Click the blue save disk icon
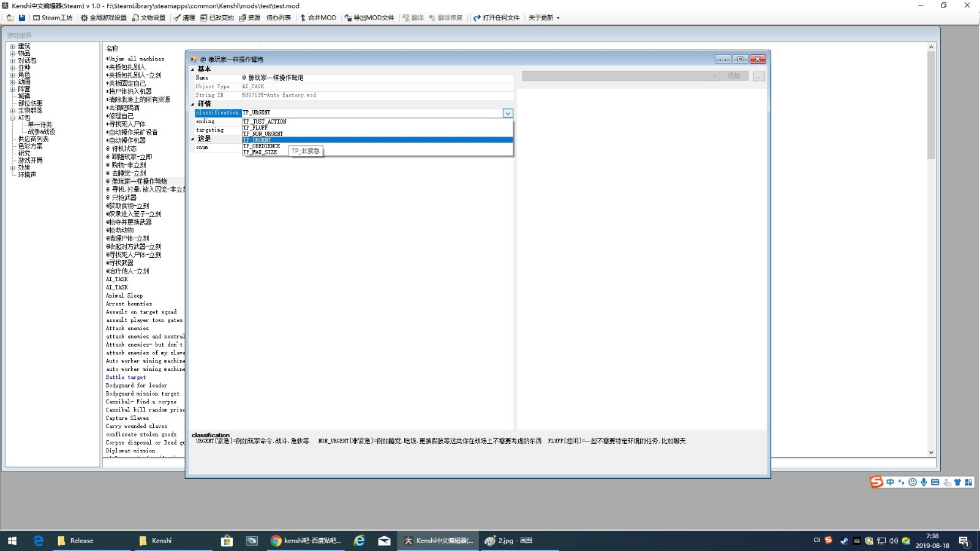Image resolution: width=980 pixels, height=551 pixels. click(22, 18)
